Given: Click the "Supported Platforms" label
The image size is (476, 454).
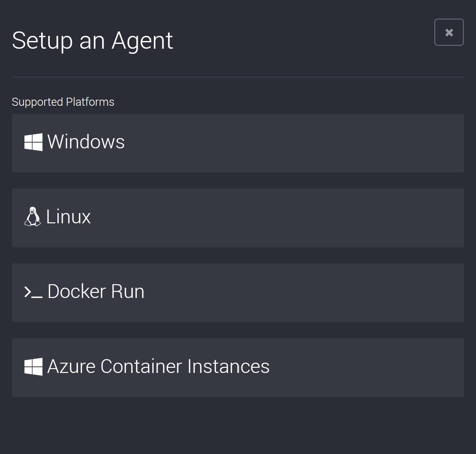Looking at the screenshot, I should click(63, 102).
